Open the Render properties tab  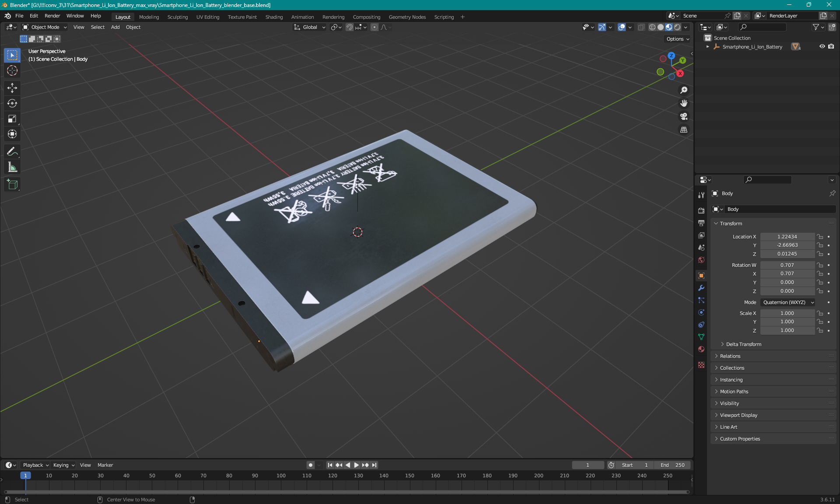701,210
